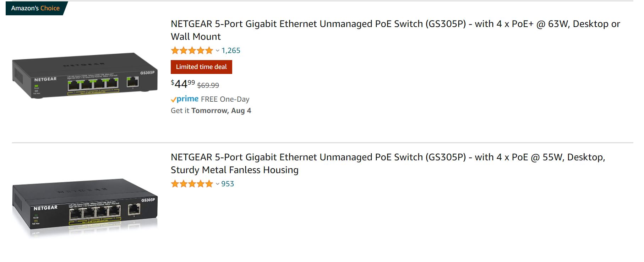Expand ratings popover chevron beside 953
This screenshot has height=262, width=644.
[x=218, y=184]
